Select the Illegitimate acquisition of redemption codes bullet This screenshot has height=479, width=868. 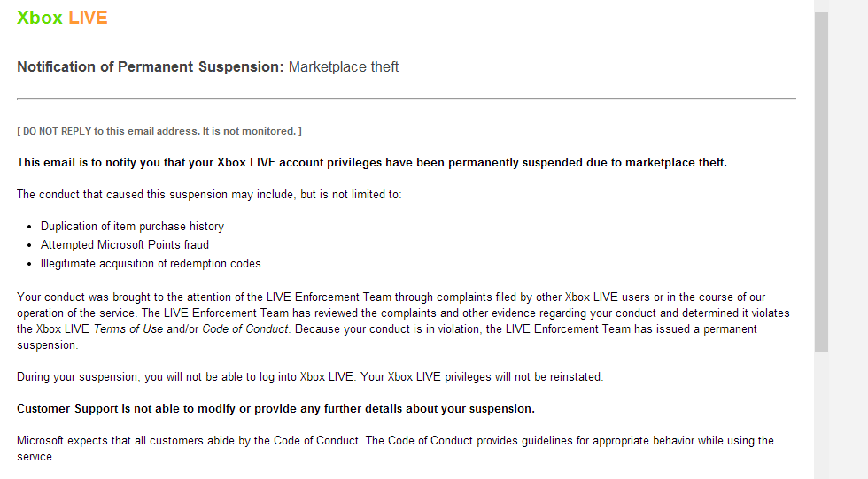click(151, 264)
